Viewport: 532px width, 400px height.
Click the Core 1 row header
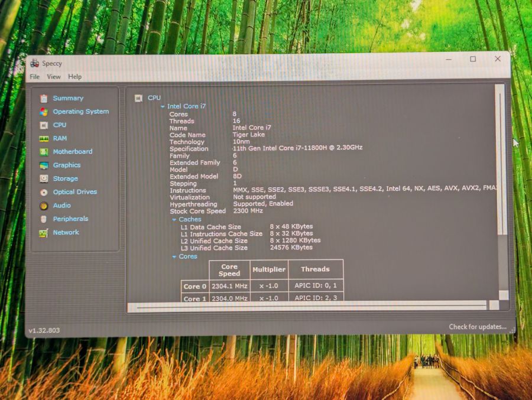coord(194,298)
